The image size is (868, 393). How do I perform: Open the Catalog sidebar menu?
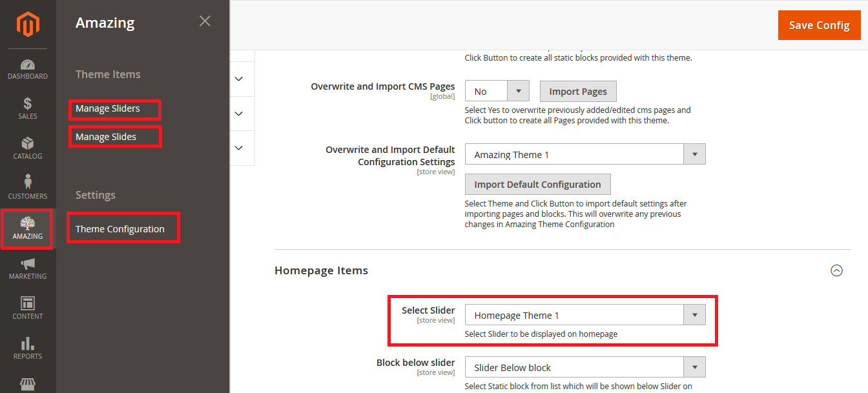[x=28, y=148]
